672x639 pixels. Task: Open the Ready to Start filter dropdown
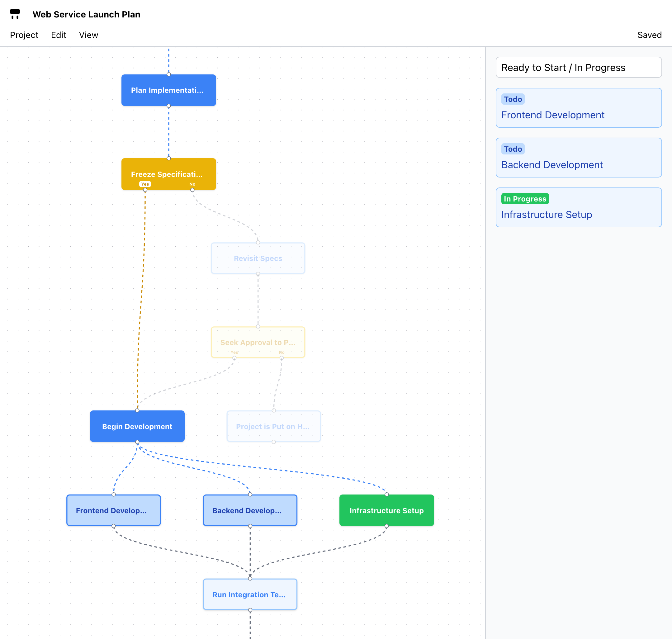[x=578, y=68]
